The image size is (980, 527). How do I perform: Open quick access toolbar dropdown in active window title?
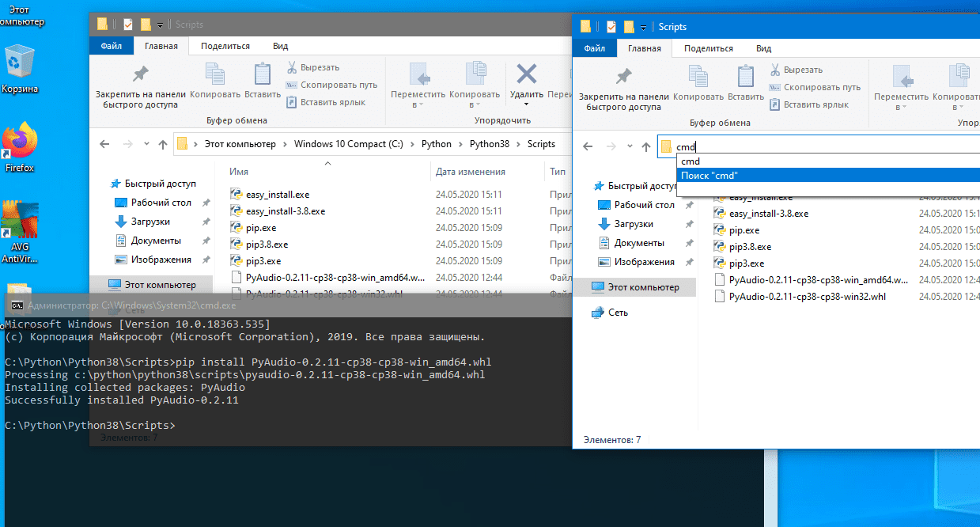(x=644, y=27)
